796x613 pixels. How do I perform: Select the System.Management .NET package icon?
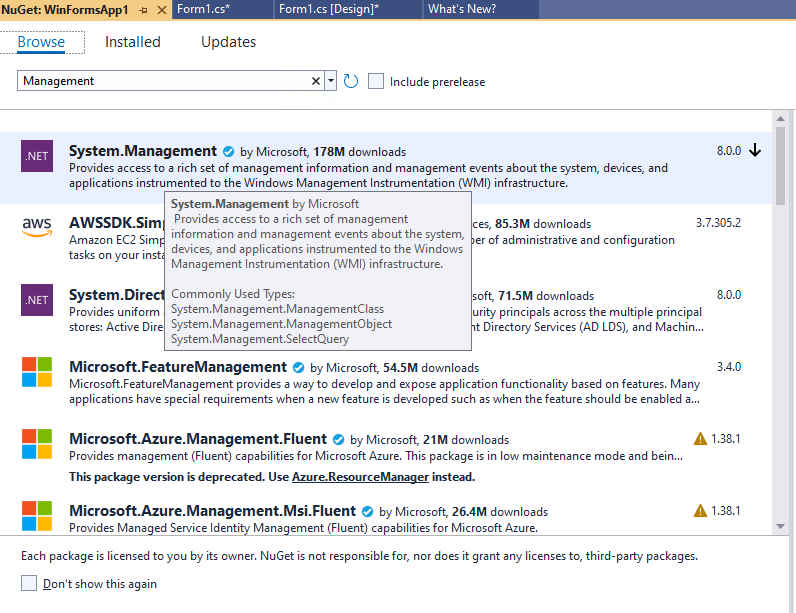[37, 156]
